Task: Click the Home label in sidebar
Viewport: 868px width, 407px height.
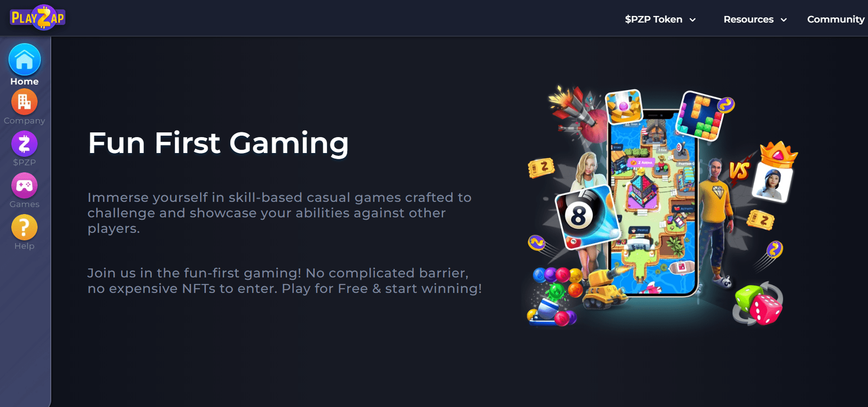Action: pyautogui.click(x=24, y=81)
